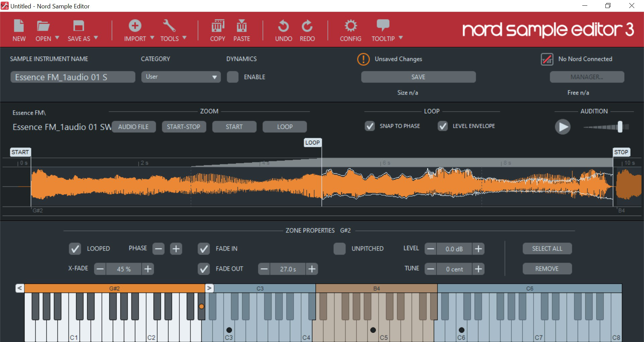Enable the Unpitched option in Zone Properties
The image size is (644, 342).
(x=340, y=248)
